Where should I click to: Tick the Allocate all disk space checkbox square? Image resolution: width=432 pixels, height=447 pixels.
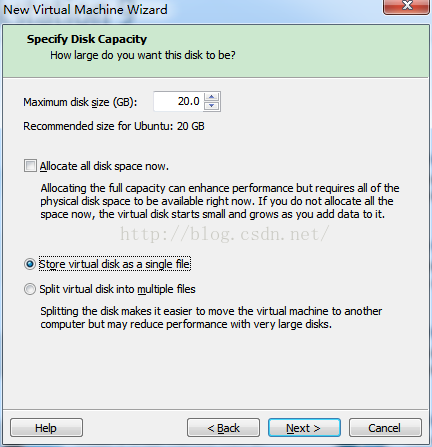coord(30,166)
